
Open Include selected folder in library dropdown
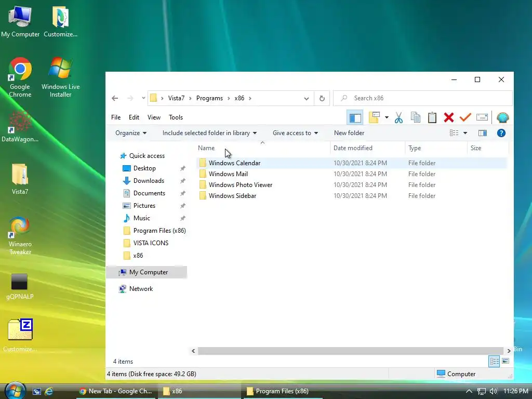(x=210, y=133)
